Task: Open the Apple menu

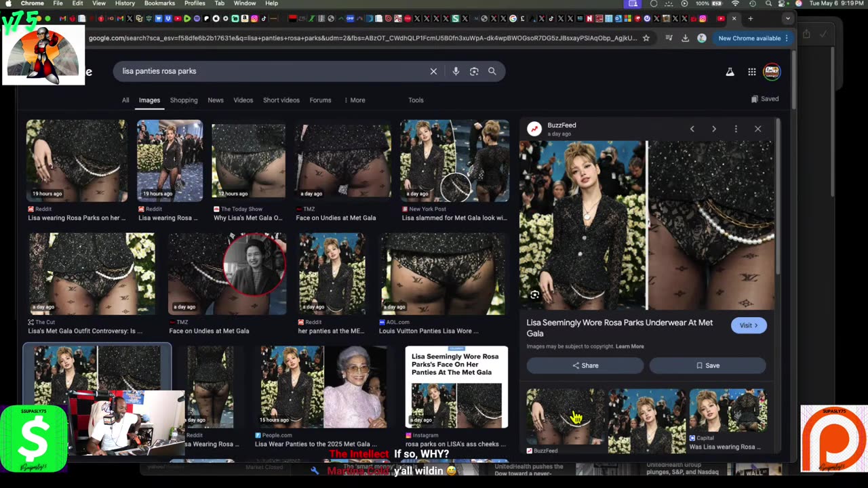Action: [8, 3]
